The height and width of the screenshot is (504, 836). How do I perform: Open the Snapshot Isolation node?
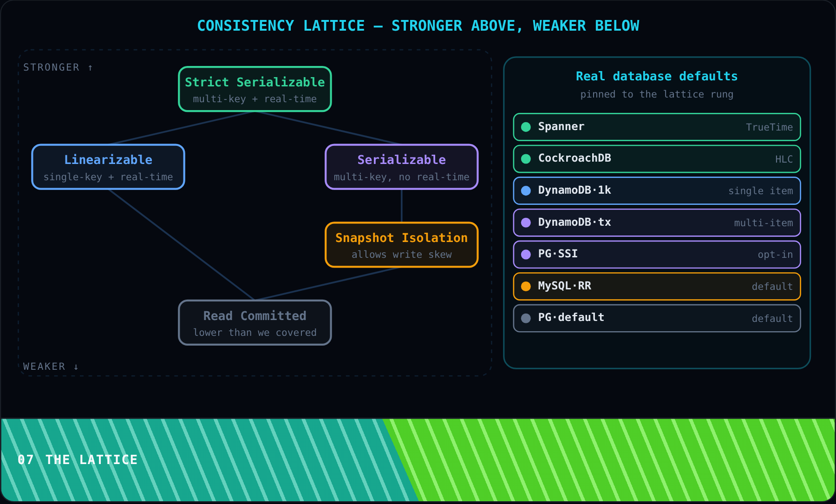pyautogui.click(x=402, y=245)
